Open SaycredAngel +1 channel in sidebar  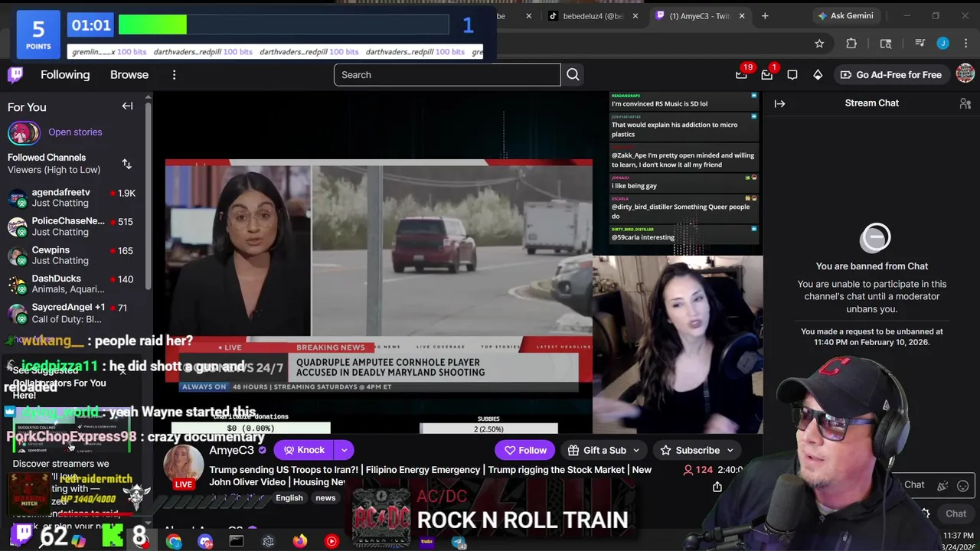73,312
